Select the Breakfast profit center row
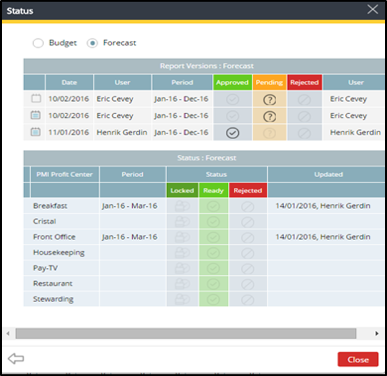This screenshot has width=387, height=376. pyautogui.click(x=204, y=206)
